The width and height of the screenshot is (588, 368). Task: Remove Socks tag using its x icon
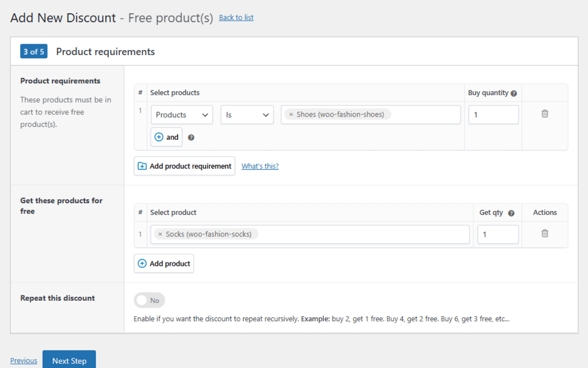pyautogui.click(x=160, y=235)
